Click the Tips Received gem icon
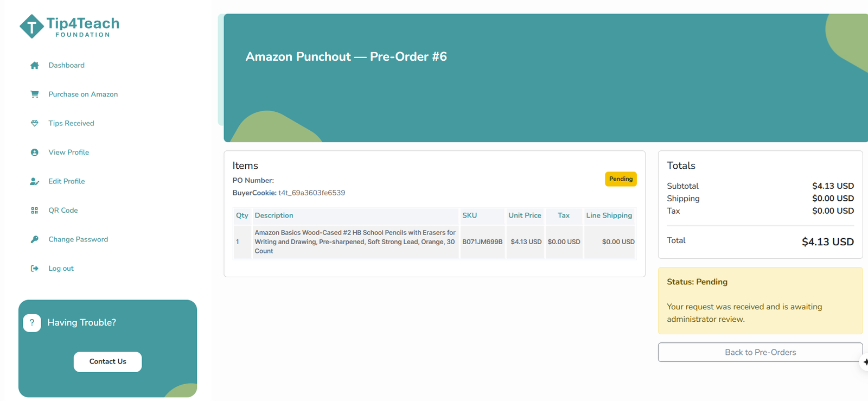 pyautogui.click(x=35, y=123)
